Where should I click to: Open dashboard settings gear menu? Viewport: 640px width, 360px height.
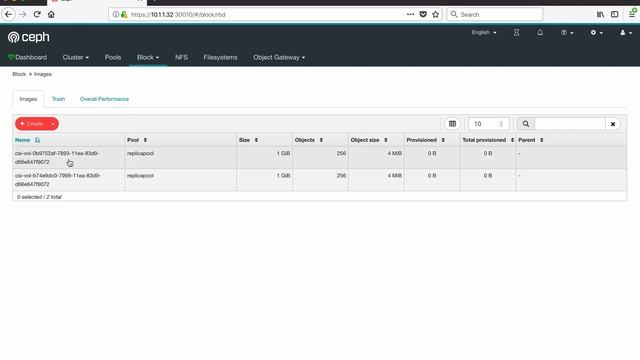click(x=596, y=33)
